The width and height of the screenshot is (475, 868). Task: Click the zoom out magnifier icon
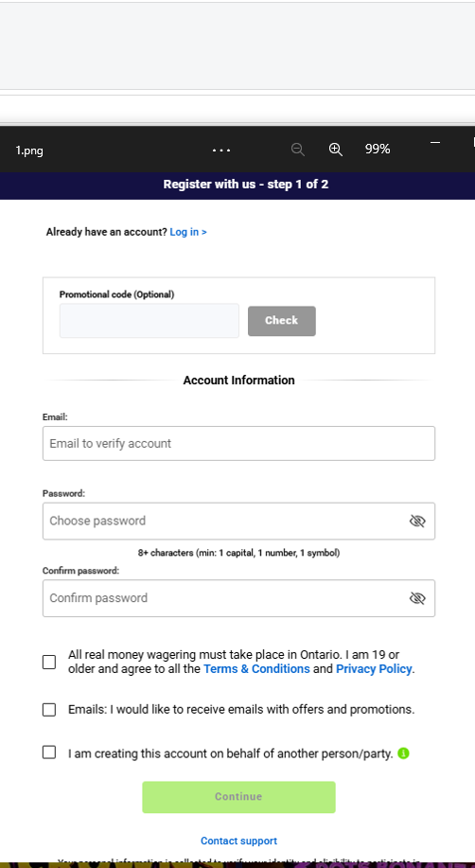298,150
